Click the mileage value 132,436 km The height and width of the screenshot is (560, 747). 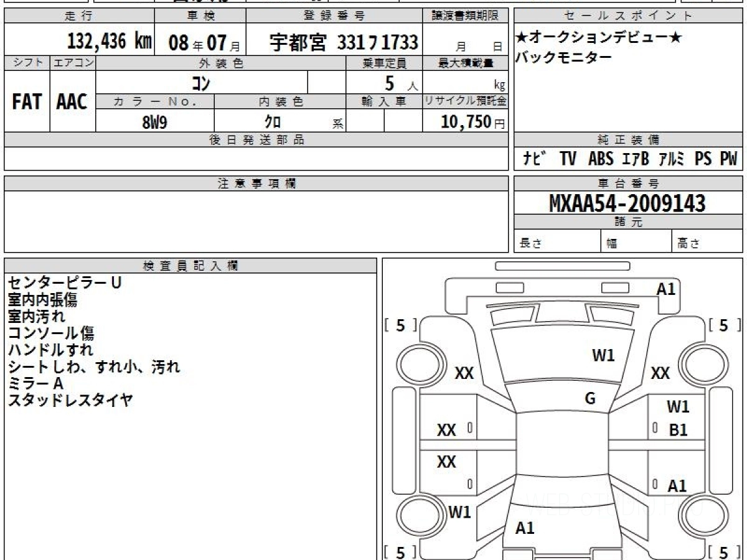click(x=110, y=42)
